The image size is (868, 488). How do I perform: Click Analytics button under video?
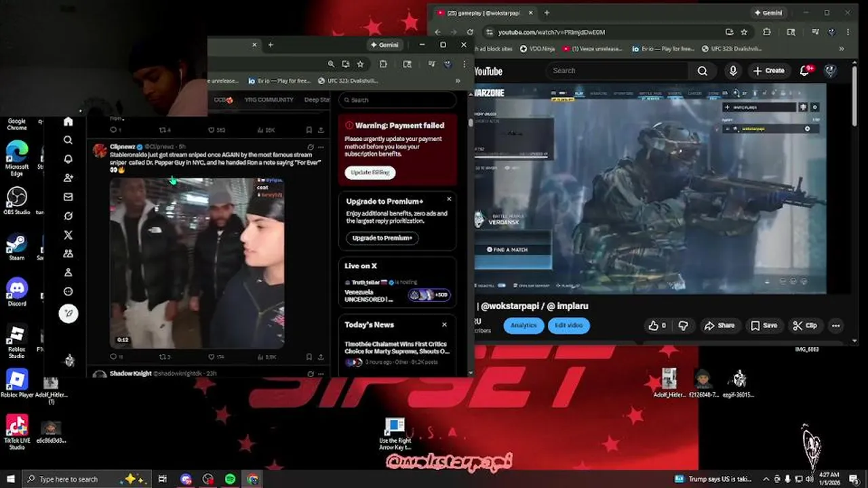[x=524, y=325]
